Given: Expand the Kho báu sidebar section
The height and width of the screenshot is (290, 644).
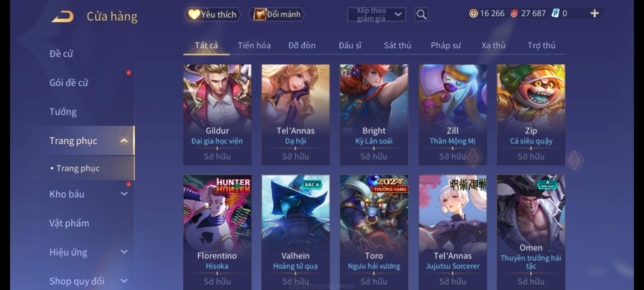Looking at the screenshot, I should (124, 194).
